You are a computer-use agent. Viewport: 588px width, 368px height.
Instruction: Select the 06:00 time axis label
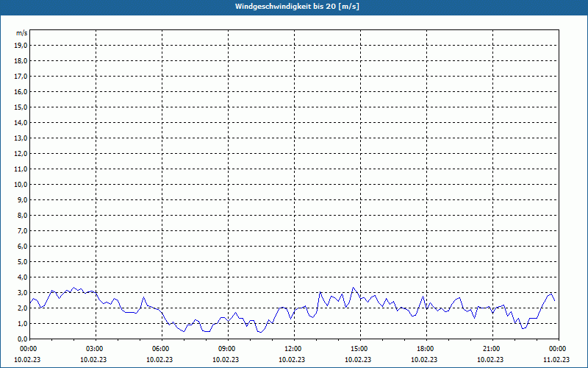point(160,348)
